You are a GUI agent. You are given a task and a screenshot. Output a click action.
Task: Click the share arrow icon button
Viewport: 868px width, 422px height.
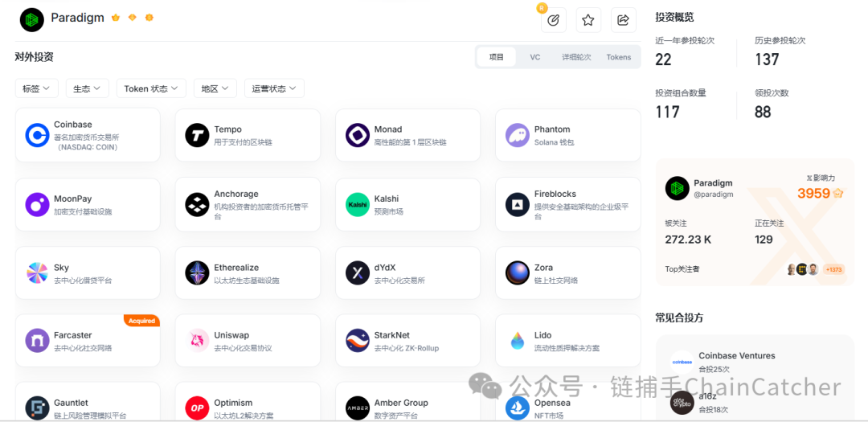[x=624, y=20]
